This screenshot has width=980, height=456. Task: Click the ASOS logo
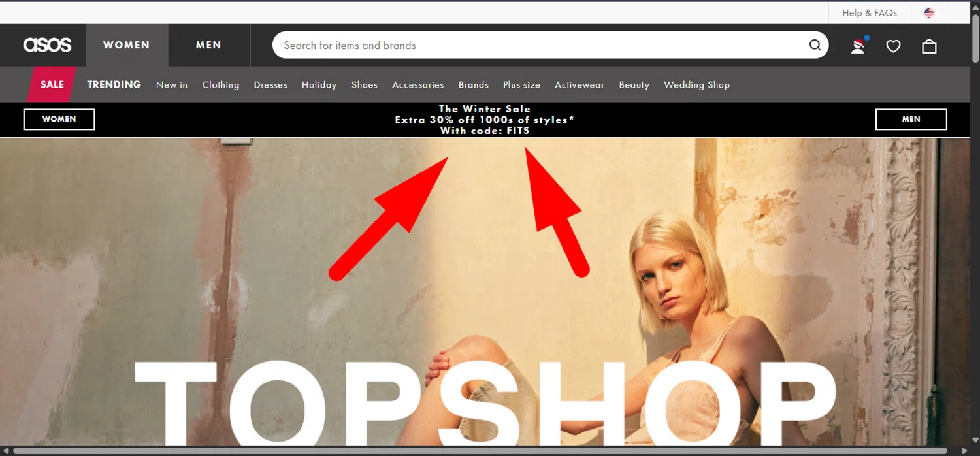pyautogui.click(x=47, y=45)
